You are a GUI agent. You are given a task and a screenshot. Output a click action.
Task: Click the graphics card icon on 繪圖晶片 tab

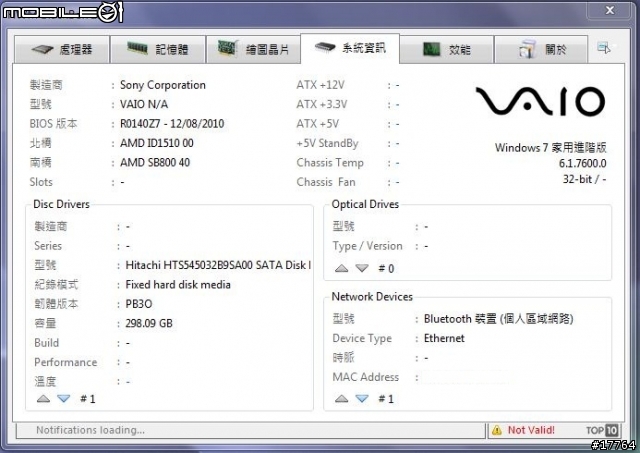228,48
